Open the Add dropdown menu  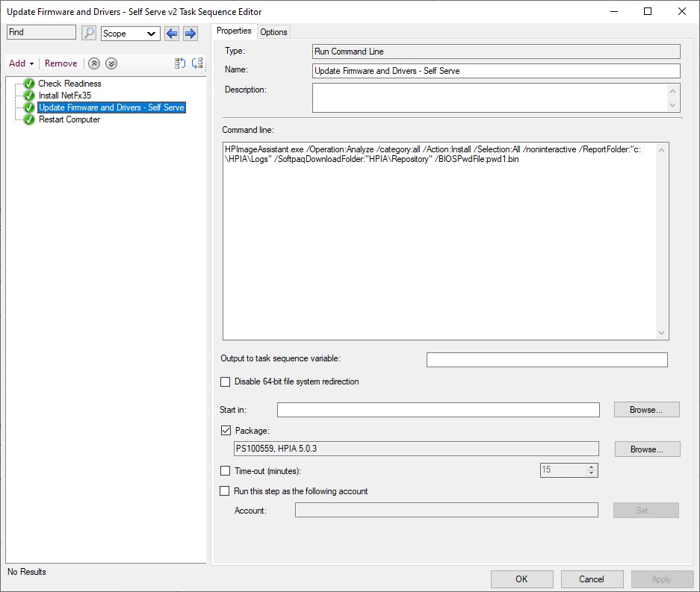coord(21,63)
